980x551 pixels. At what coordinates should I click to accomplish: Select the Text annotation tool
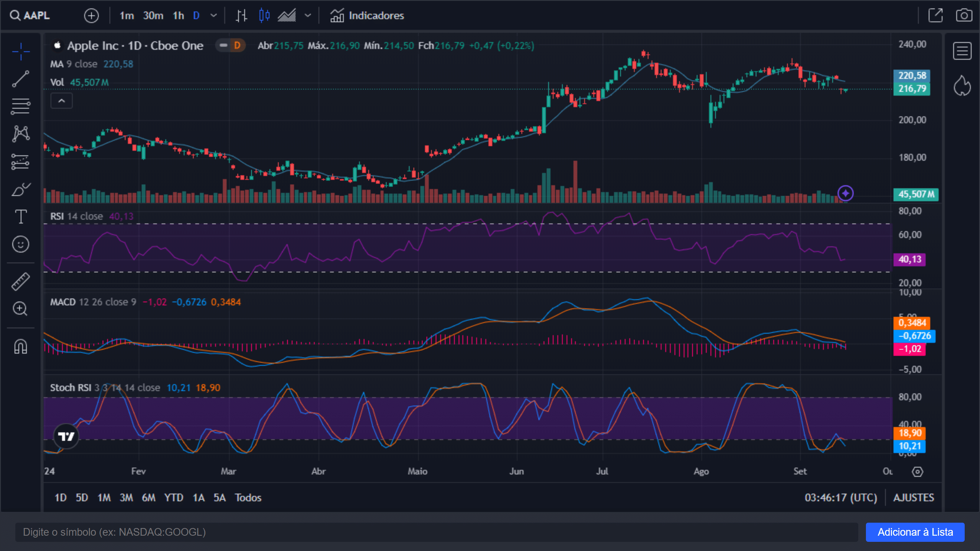pyautogui.click(x=21, y=217)
